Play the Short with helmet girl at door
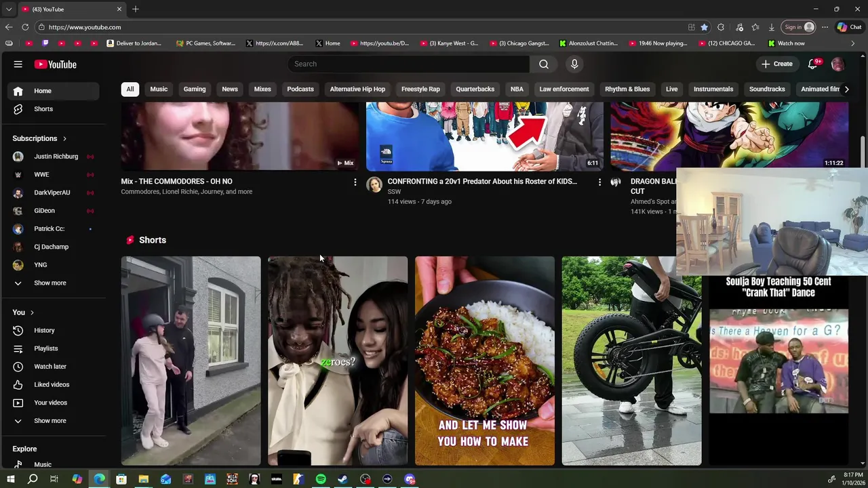This screenshot has height=488, width=868. [x=191, y=361]
